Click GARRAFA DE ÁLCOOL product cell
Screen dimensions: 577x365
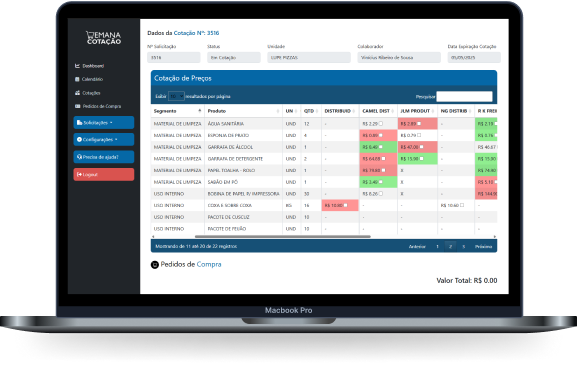[243, 147]
